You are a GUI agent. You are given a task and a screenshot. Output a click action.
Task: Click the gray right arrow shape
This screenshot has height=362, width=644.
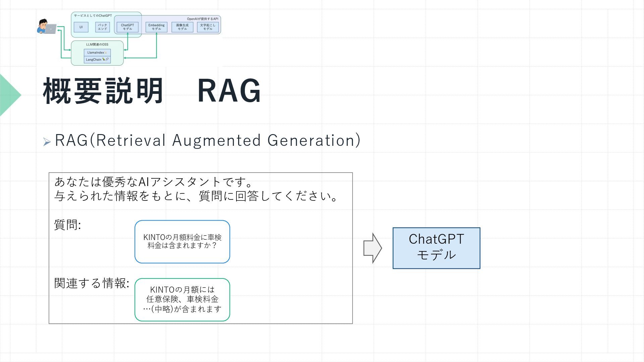click(372, 248)
